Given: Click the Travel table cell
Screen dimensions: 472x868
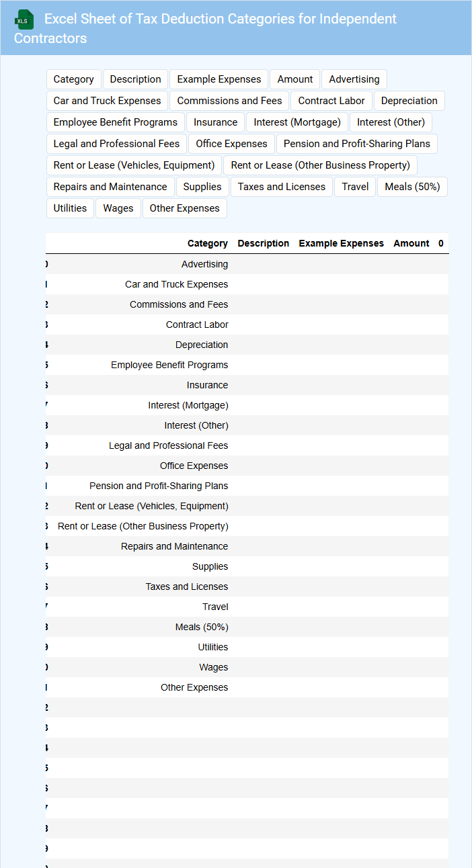Looking at the screenshot, I should (x=215, y=607).
